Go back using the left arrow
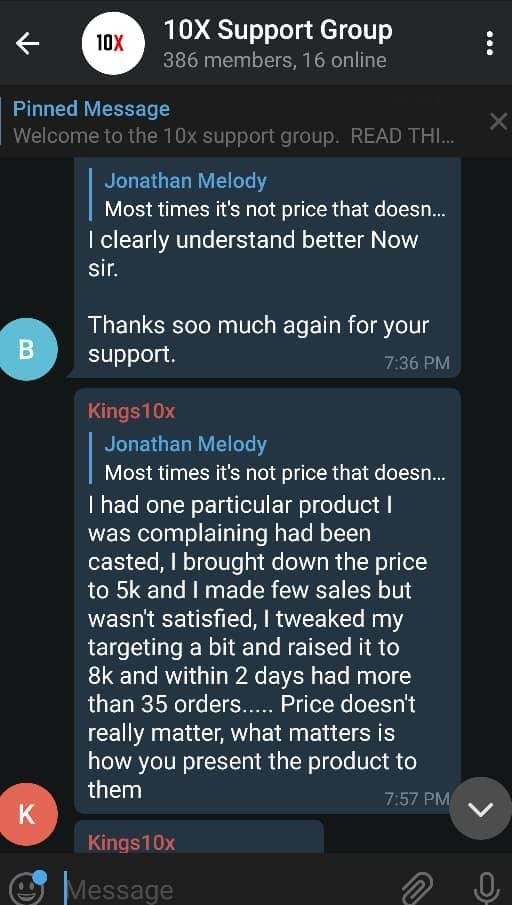The height and width of the screenshot is (905, 512). click(x=27, y=43)
